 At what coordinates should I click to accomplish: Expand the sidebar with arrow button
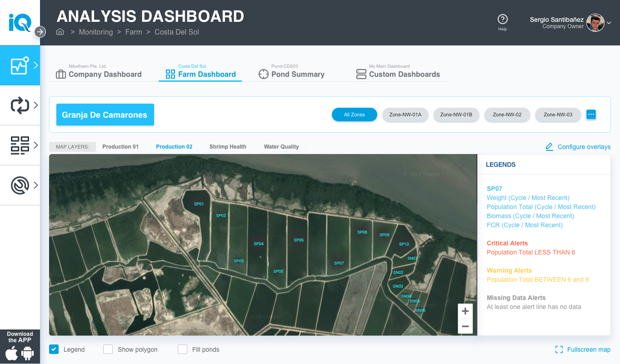coord(40,32)
